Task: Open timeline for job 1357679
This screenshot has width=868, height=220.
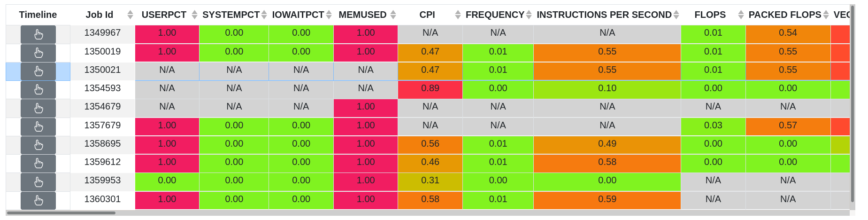Action: [38, 127]
